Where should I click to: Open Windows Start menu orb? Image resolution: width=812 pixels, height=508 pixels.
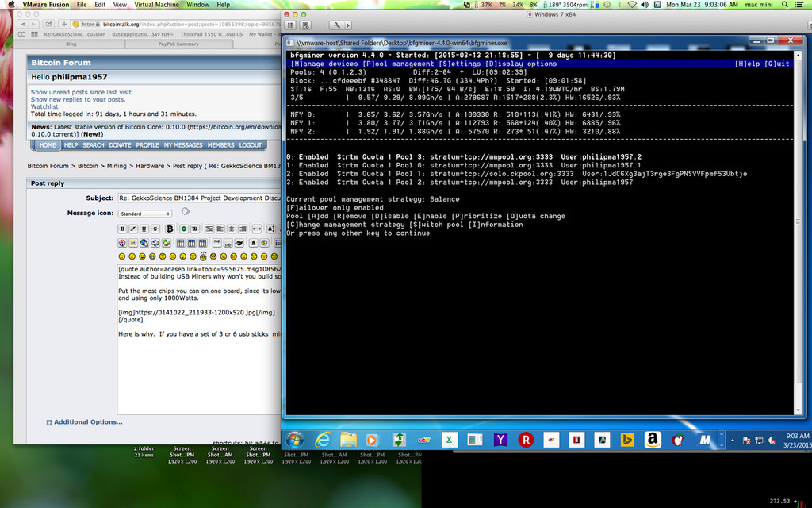point(295,441)
